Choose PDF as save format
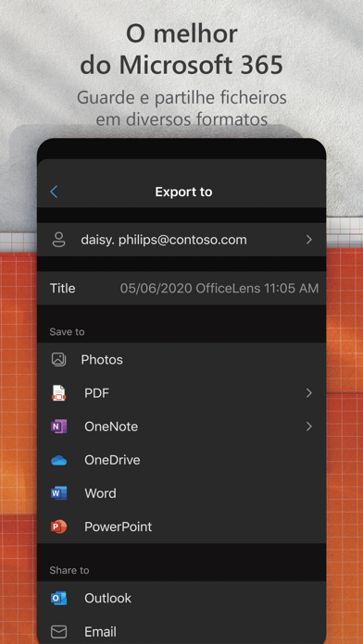The image size is (363, 644). [181, 393]
